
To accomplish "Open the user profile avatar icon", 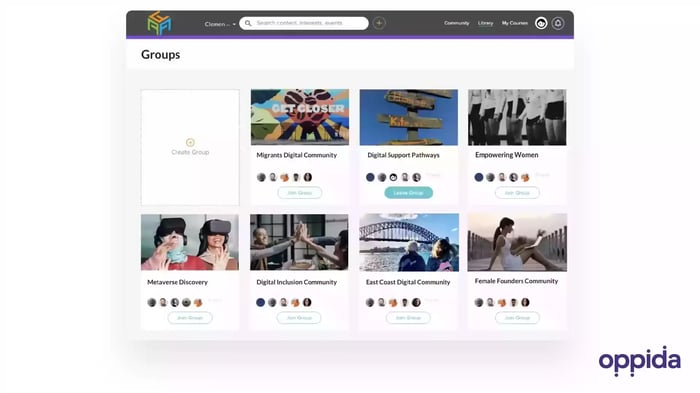I will tap(541, 23).
